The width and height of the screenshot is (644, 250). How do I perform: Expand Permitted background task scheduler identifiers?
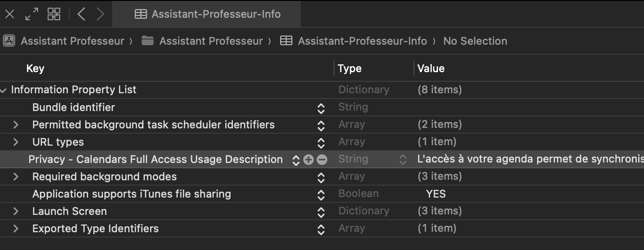16,125
